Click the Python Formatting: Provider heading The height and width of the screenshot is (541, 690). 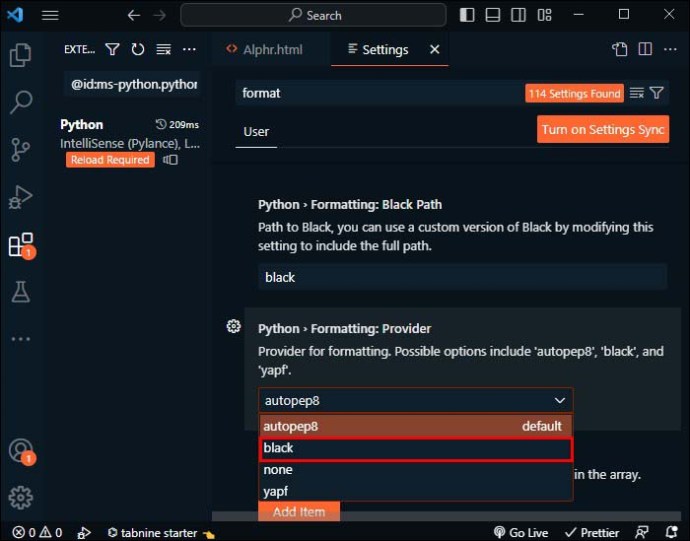pyautogui.click(x=345, y=329)
